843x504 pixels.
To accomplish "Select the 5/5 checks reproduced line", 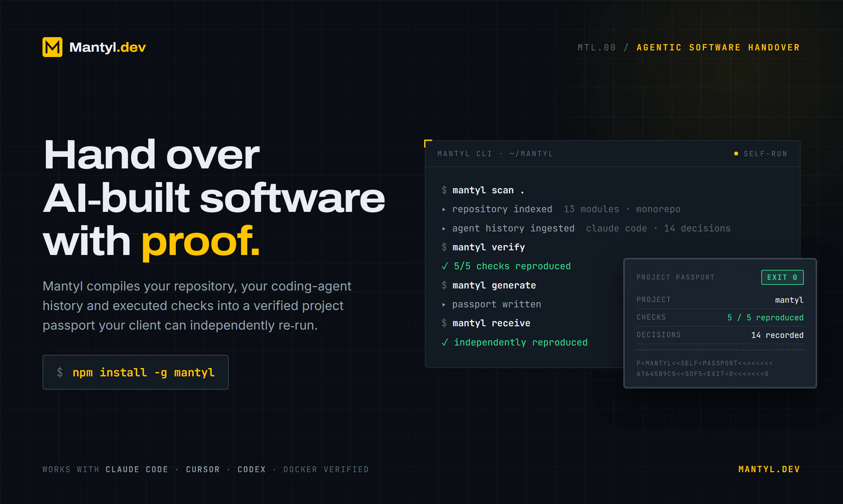I will tap(512, 266).
